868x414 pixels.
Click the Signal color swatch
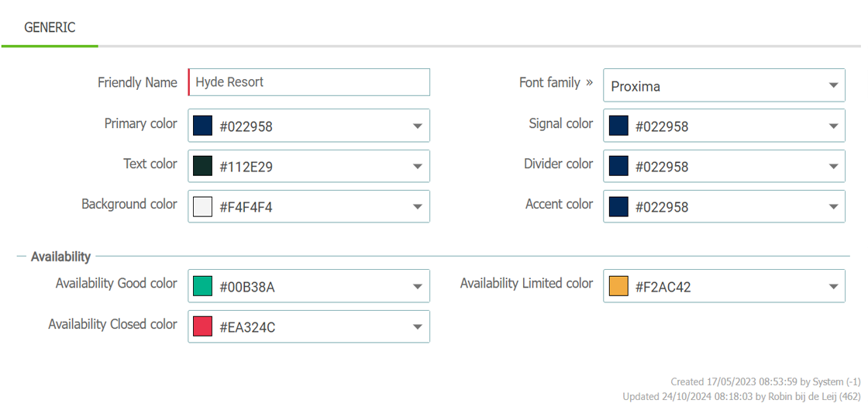[618, 126]
